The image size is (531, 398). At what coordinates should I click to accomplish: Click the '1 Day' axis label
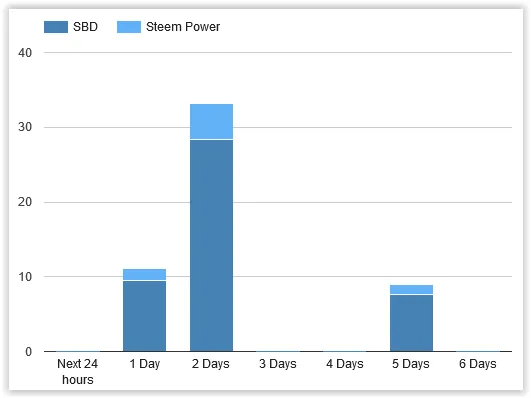[145, 364]
